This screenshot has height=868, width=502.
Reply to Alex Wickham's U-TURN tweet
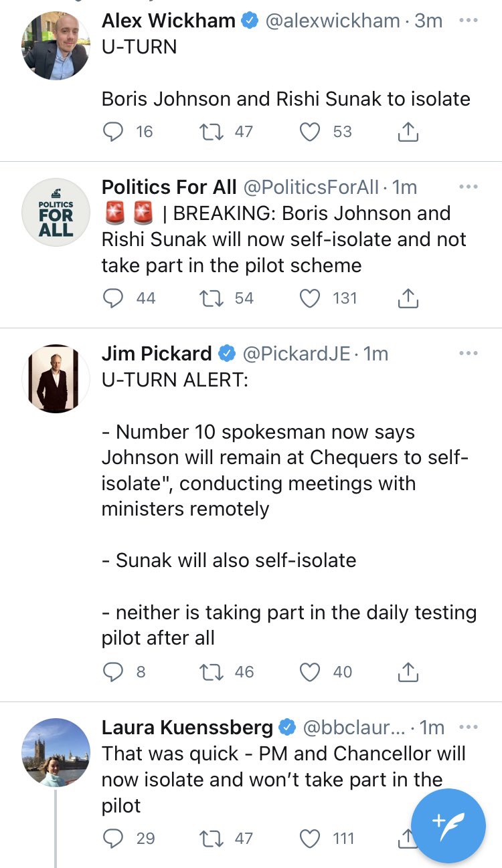tap(113, 132)
